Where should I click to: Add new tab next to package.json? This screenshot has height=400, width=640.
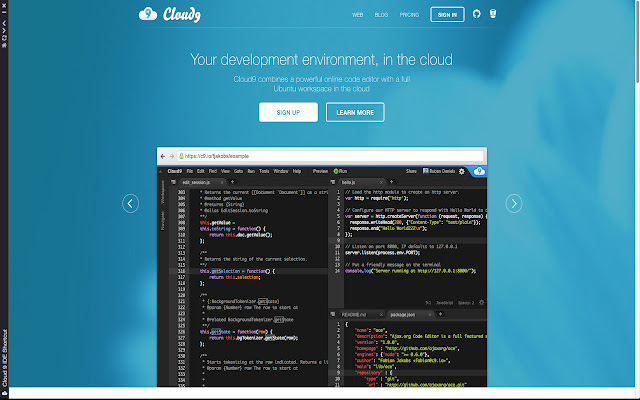[x=440, y=314]
